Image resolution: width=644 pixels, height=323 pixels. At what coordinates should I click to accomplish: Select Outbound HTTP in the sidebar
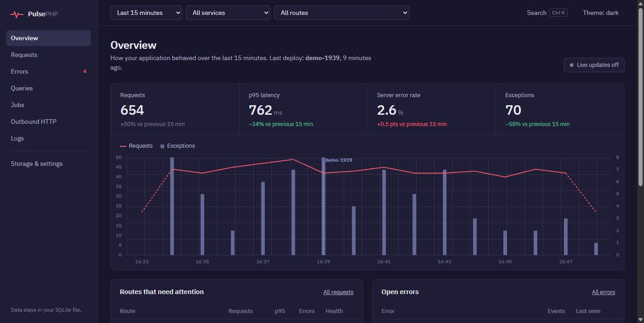[x=48, y=122]
